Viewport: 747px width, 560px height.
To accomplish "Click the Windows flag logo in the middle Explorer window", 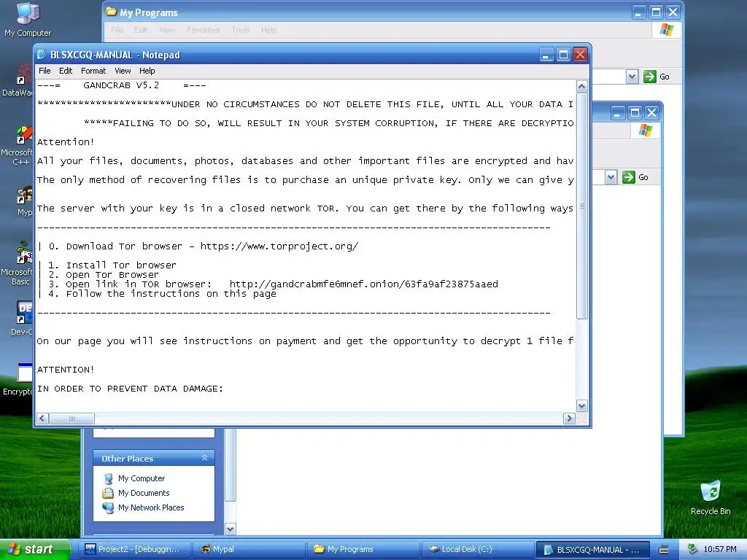I will click(x=646, y=130).
